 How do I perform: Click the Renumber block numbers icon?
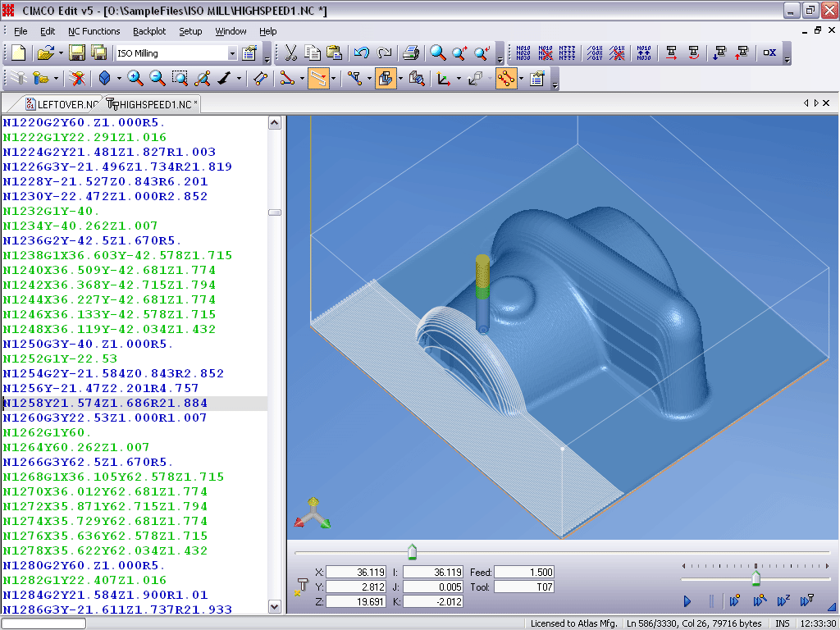[x=523, y=53]
